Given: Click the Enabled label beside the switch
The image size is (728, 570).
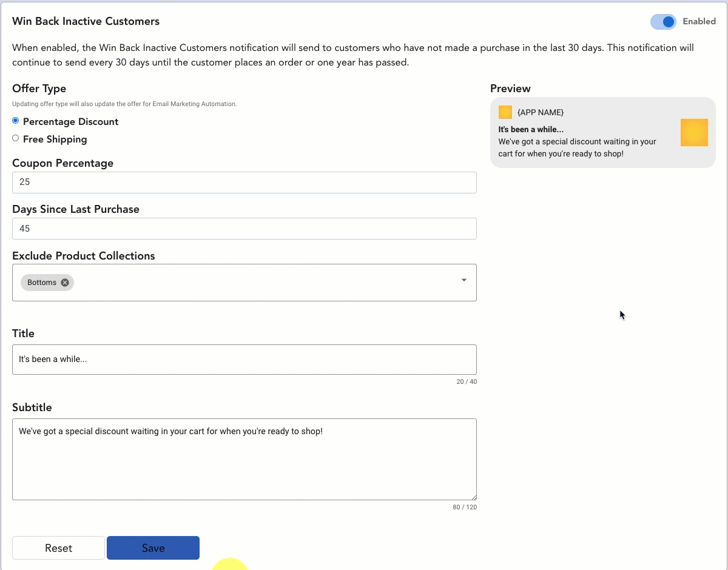Looking at the screenshot, I should (699, 21).
